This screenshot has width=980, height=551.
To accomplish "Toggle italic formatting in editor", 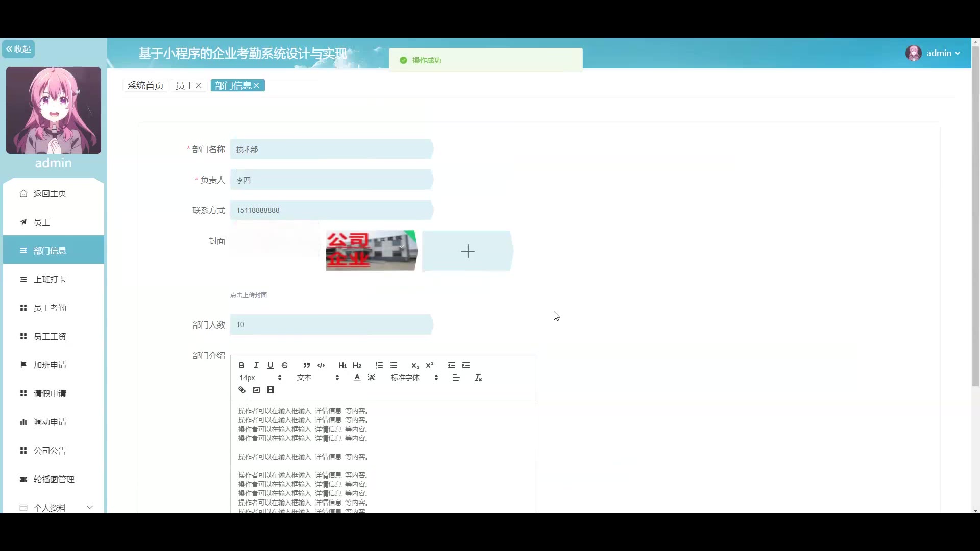I will 256,365.
